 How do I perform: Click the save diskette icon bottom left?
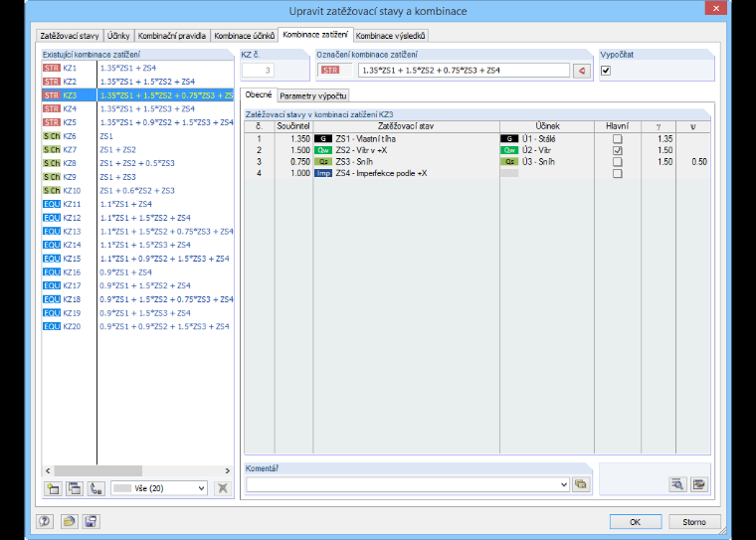click(91, 521)
